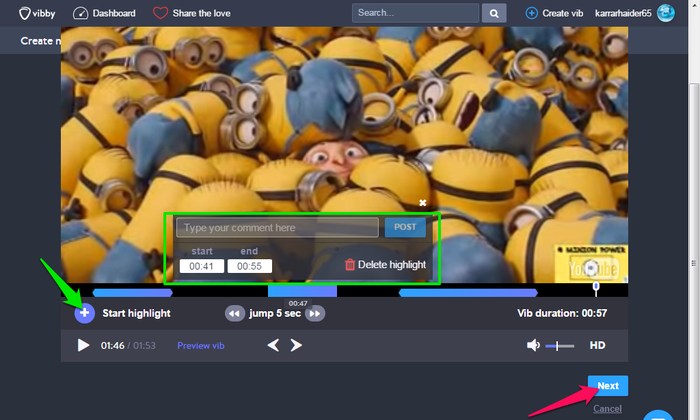Click the timeline playhead marker

[x=596, y=288]
